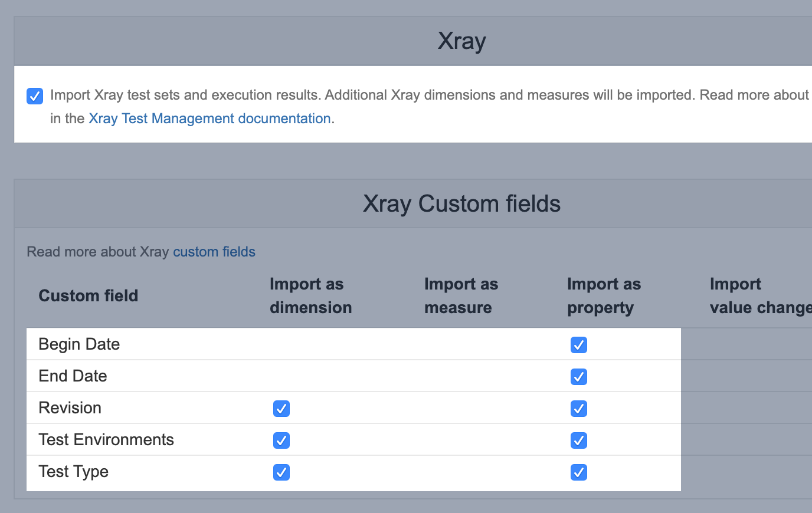Click the Import as property column header

[x=604, y=296]
